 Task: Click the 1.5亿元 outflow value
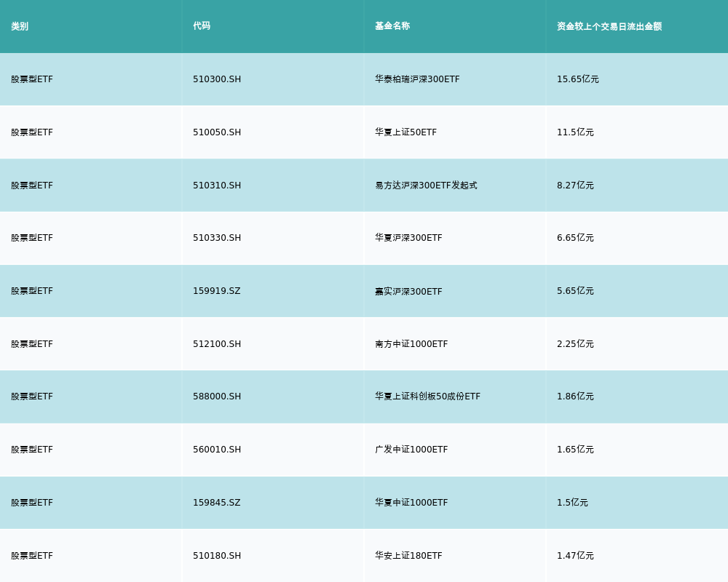(x=572, y=503)
